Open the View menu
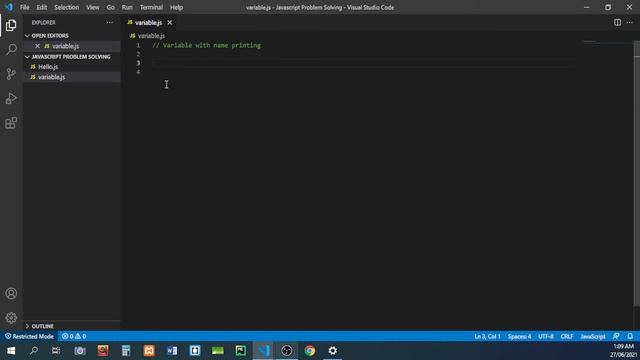Viewport: 640px width, 360px height. coord(93,7)
